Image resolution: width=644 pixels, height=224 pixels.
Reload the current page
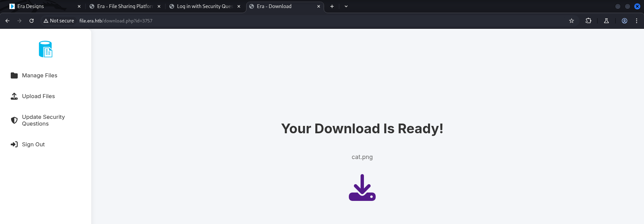pyautogui.click(x=32, y=21)
